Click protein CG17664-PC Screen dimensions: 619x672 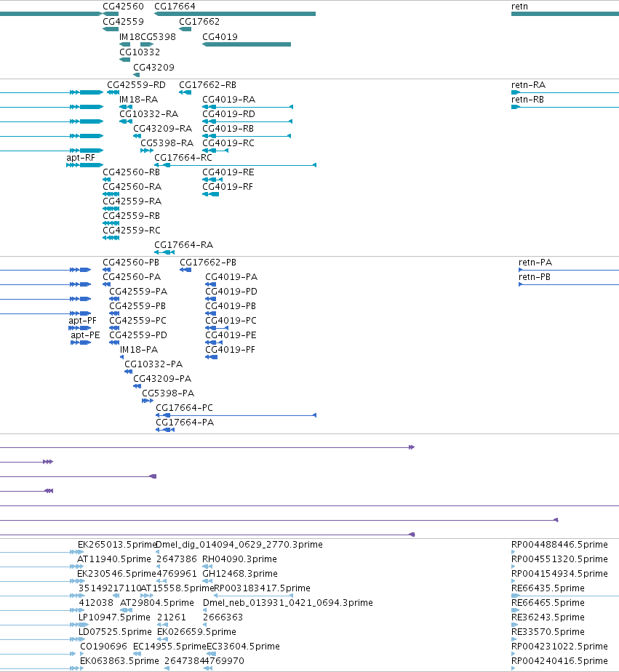184,409
